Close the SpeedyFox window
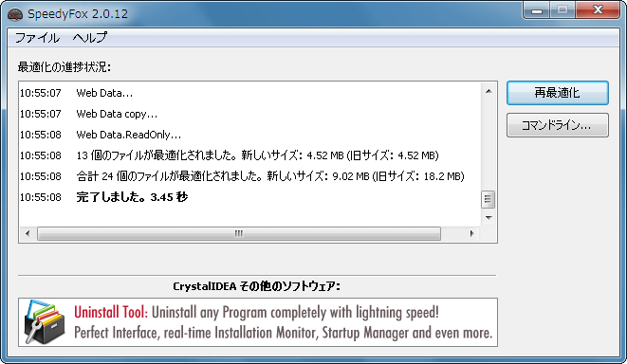Image resolution: width=627 pixels, height=364 pixels. [598, 10]
